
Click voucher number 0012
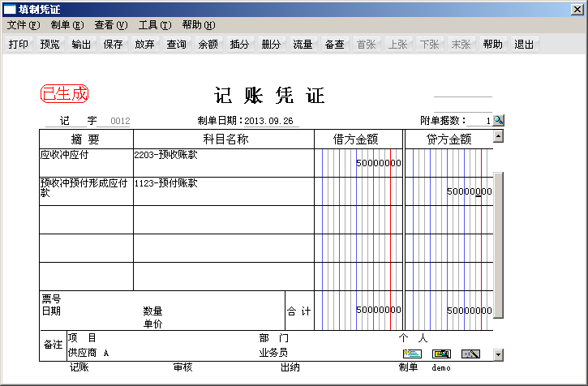[x=120, y=121]
